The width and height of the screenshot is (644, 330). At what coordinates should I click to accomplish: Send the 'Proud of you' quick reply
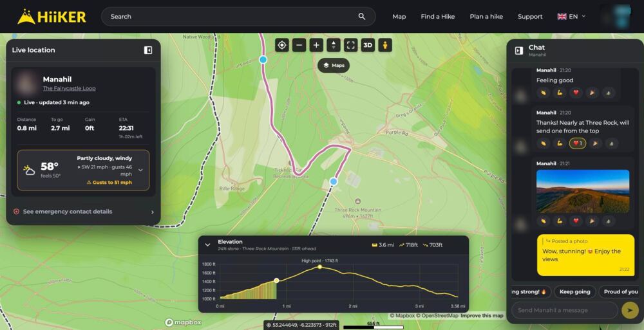tap(621, 292)
